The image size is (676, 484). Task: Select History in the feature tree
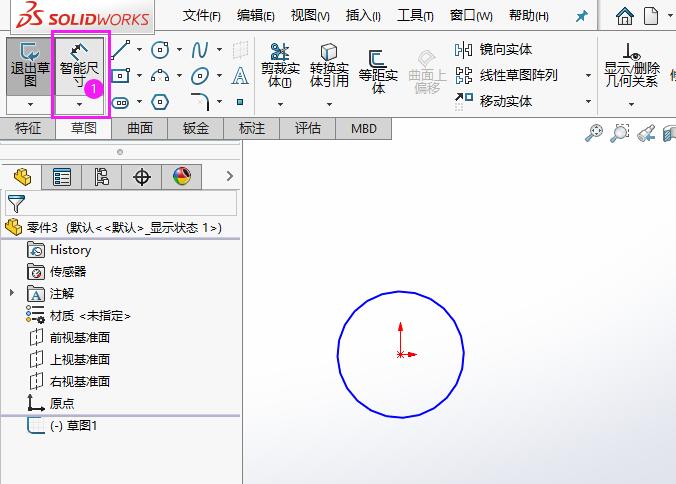tap(59, 250)
